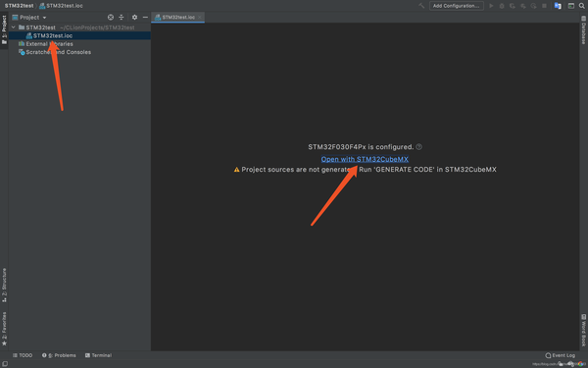
Task: Open the Project view dropdown
Action: (29, 18)
